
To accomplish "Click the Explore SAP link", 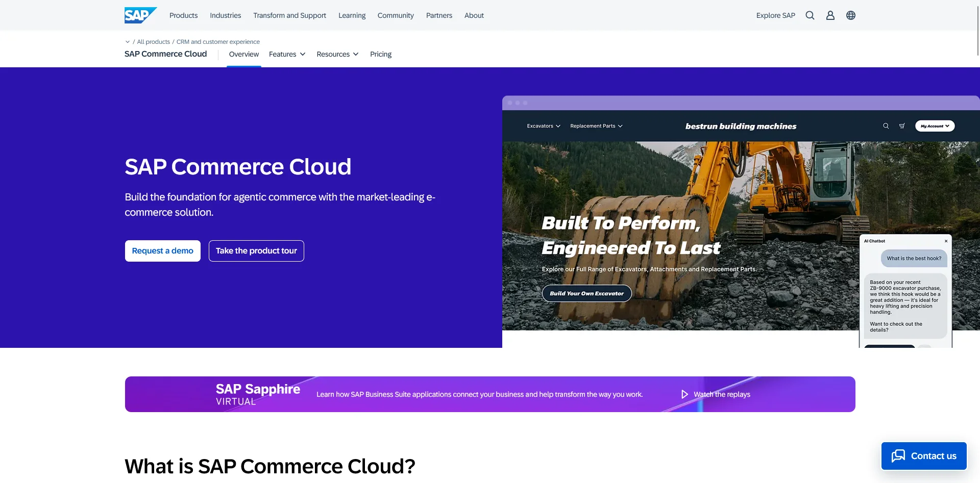I will pyautogui.click(x=776, y=15).
